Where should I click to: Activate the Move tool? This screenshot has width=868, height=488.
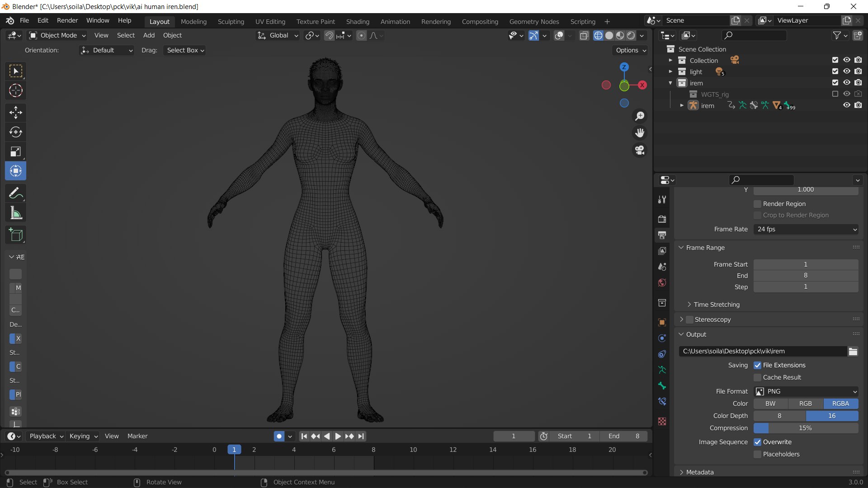point(16,113)
